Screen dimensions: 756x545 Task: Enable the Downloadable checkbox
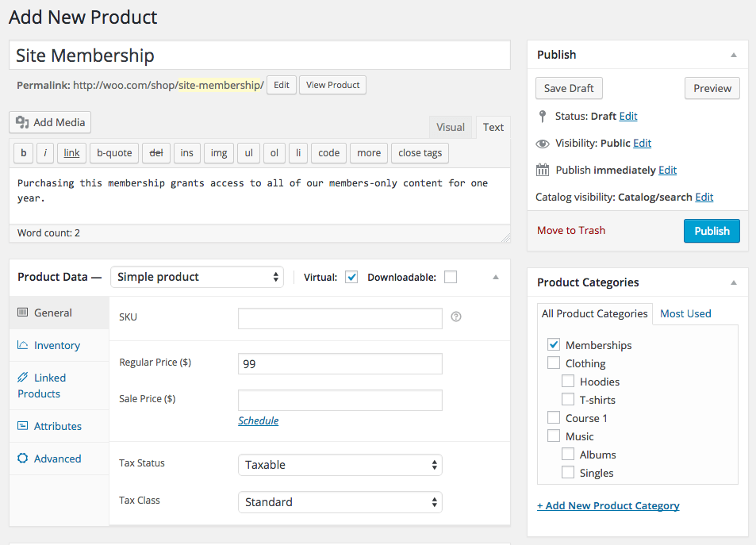tap(451, 277)
